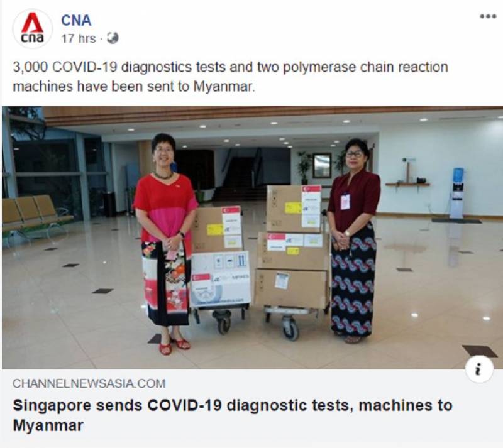This screenshot has height=448, width=503.
Task: Click the caption's second line mentioning Myanmar
Action: click(134, 87)
